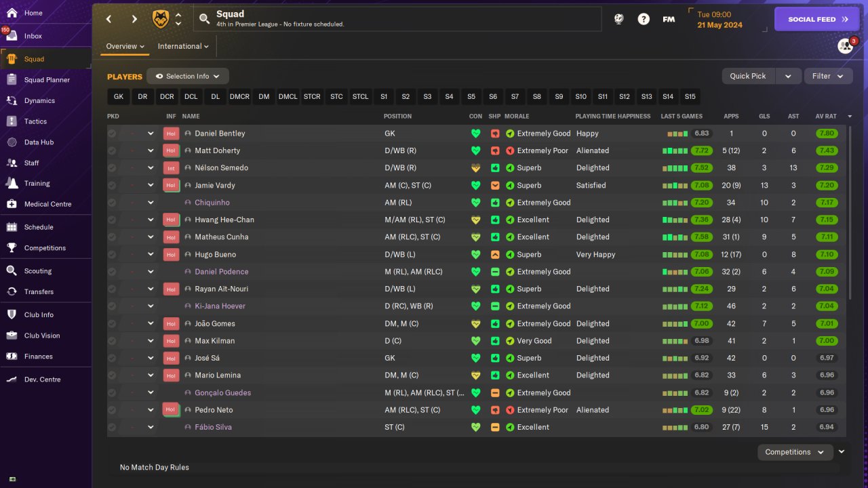The width and height of the screenshot is (868, 488).
Task: Select the GK position slot
Action: tap(119, 97)
